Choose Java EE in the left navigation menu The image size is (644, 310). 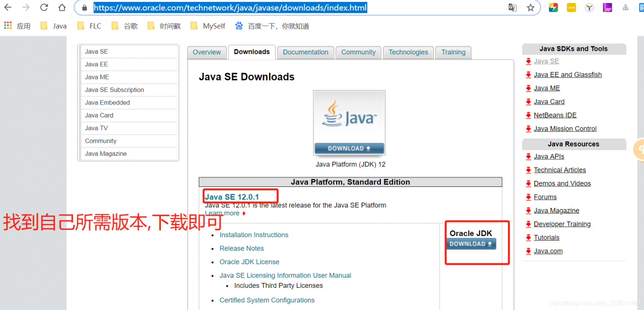[129, 64]
